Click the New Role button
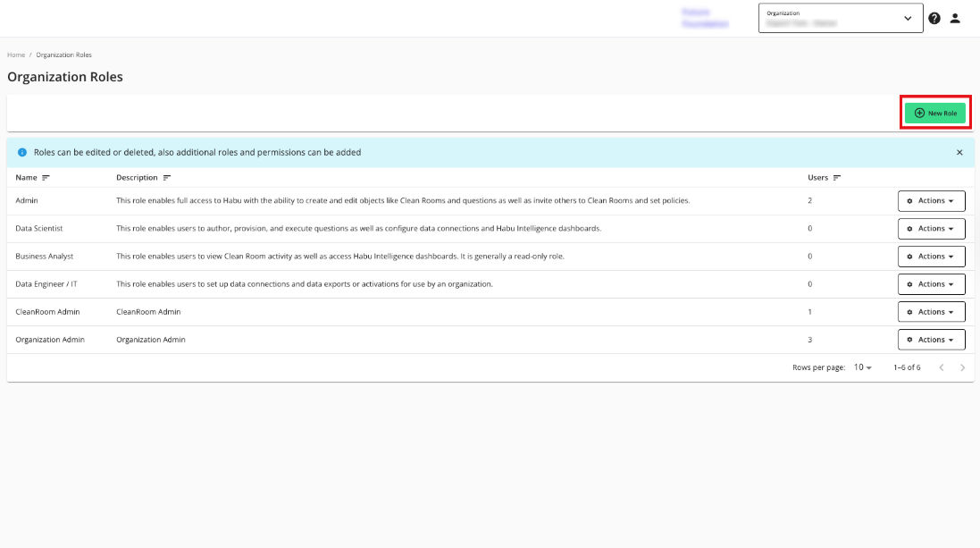The width and height of the screenshot is (980, 548). point(935,114)
